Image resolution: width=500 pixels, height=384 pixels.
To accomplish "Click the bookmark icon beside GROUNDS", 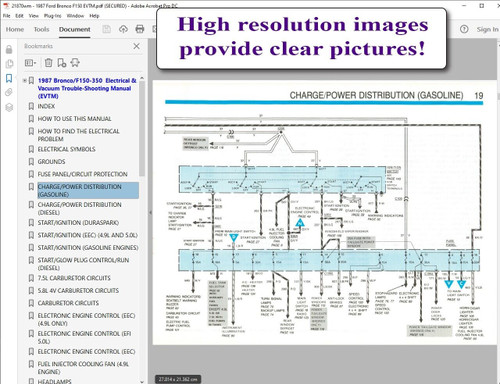I will pyautogui.click(x=31, y=162).
